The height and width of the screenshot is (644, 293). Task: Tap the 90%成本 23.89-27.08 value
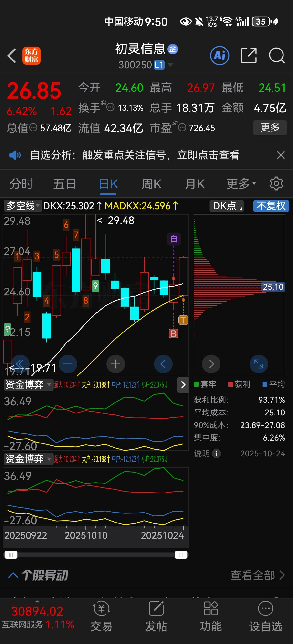262,425
